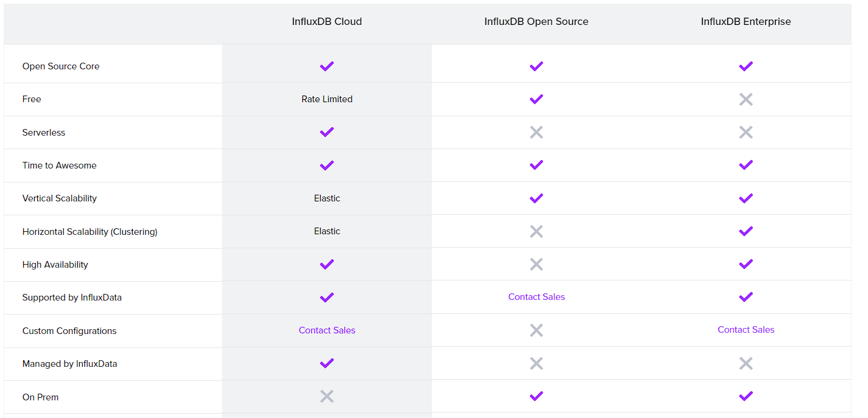Viewport: 868px width, 418px height.
Task: Click the Serverless checkmark under InfluxDB Cloud
Action: 327,132
